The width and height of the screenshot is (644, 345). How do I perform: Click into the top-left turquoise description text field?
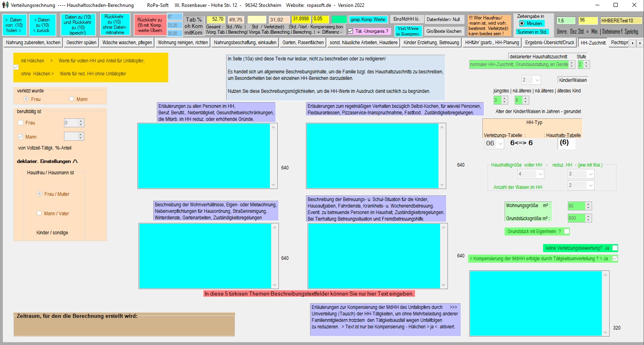tap(204, 156)
